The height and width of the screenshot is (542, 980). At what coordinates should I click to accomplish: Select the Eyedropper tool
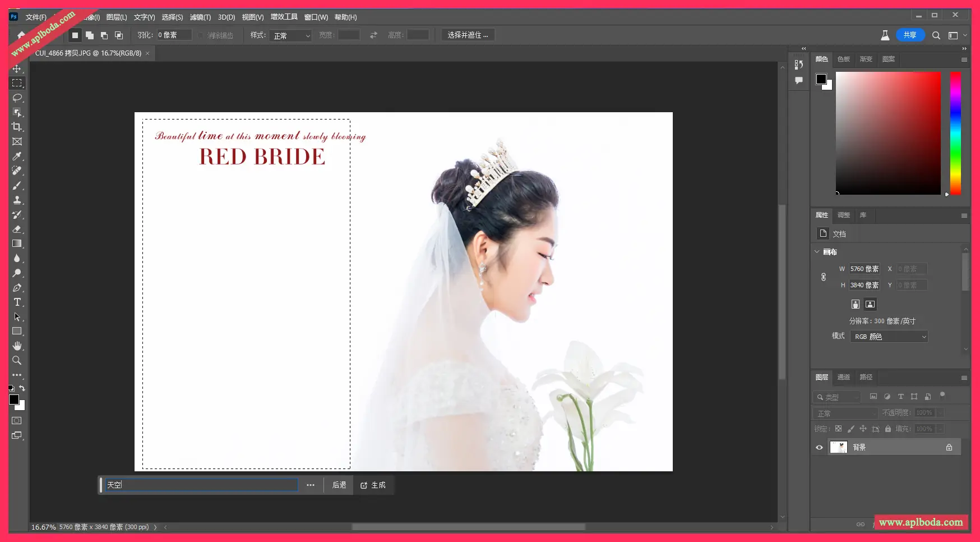17,156
